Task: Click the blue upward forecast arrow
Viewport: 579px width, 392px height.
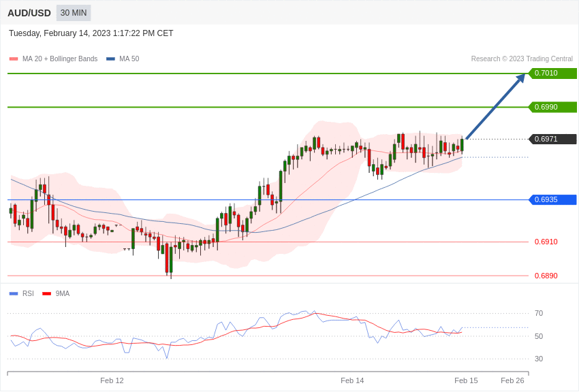Action: [495, 106]
